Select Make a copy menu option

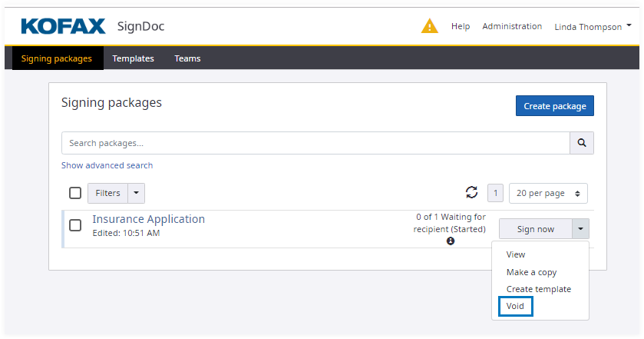(x=531, y=272)
